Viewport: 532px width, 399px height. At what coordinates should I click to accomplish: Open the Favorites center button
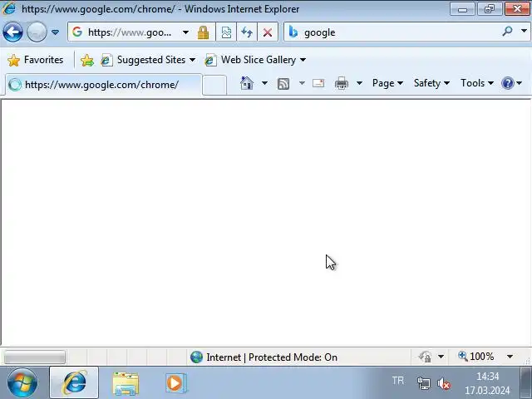[x=35, y=60]
